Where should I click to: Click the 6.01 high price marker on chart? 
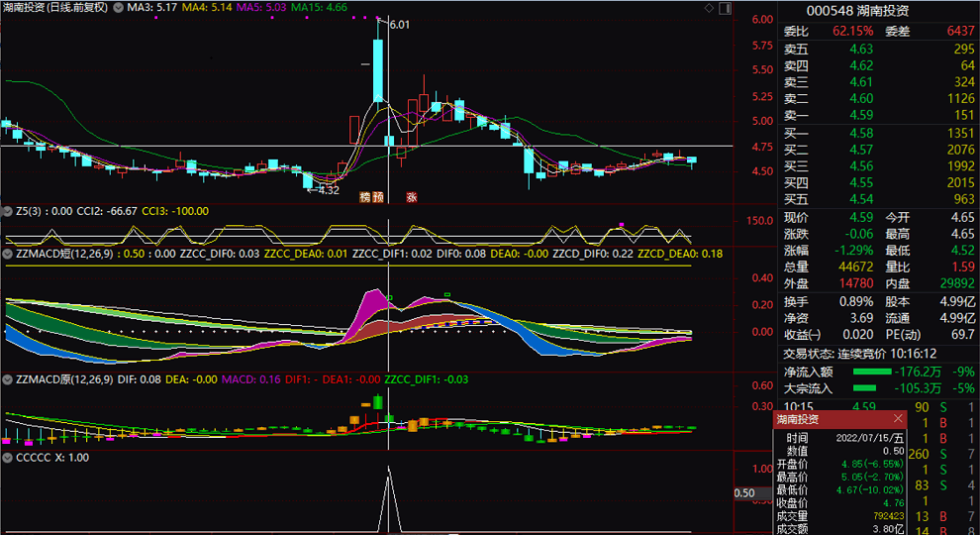click(x=399, y=25)
